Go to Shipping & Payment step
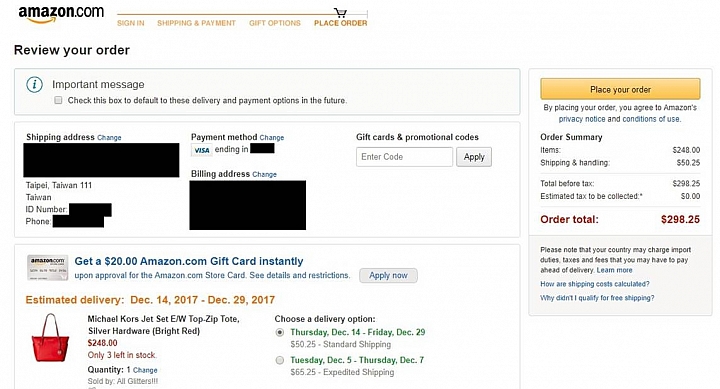Viewport: 720px width, 389px height. 196,23
